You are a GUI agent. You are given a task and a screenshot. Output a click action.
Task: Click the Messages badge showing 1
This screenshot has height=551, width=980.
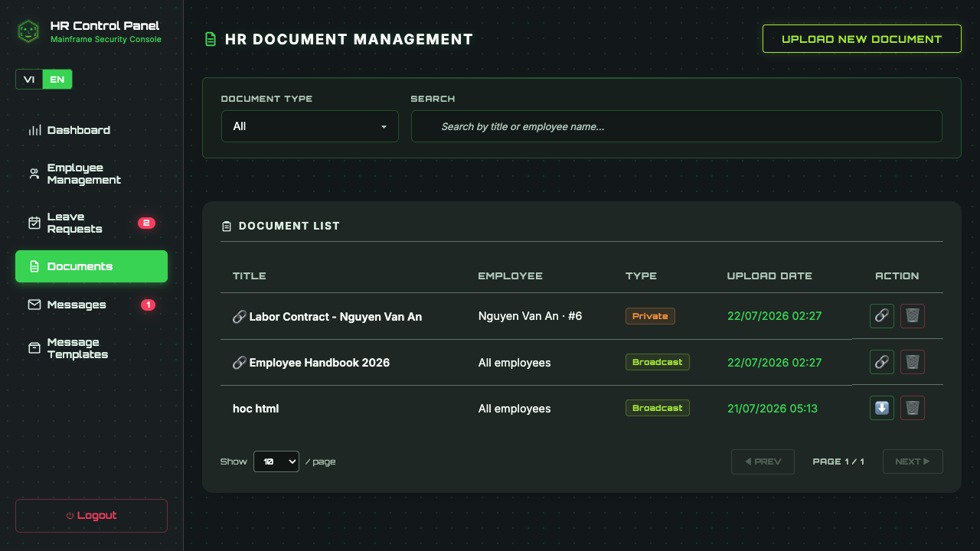tap(148, 305)
